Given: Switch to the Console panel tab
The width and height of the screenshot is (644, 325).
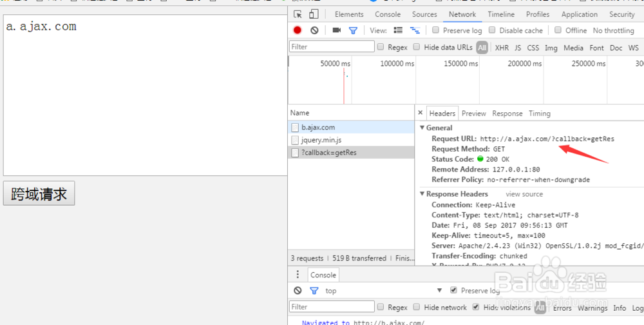Looking at the screenshot, I should [388, 14].
